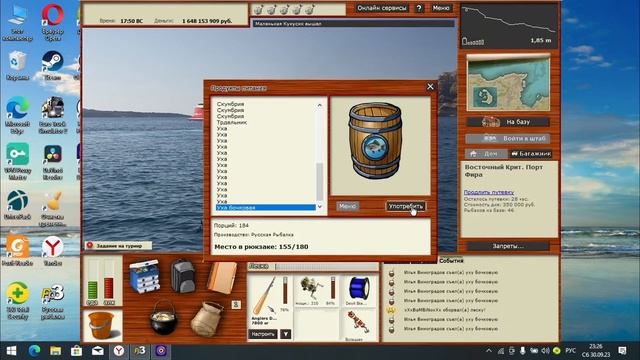The height and width of the screenshot is (360, 640).
Task: Click the trophy cups row at the top
Action: click(284, 9)
